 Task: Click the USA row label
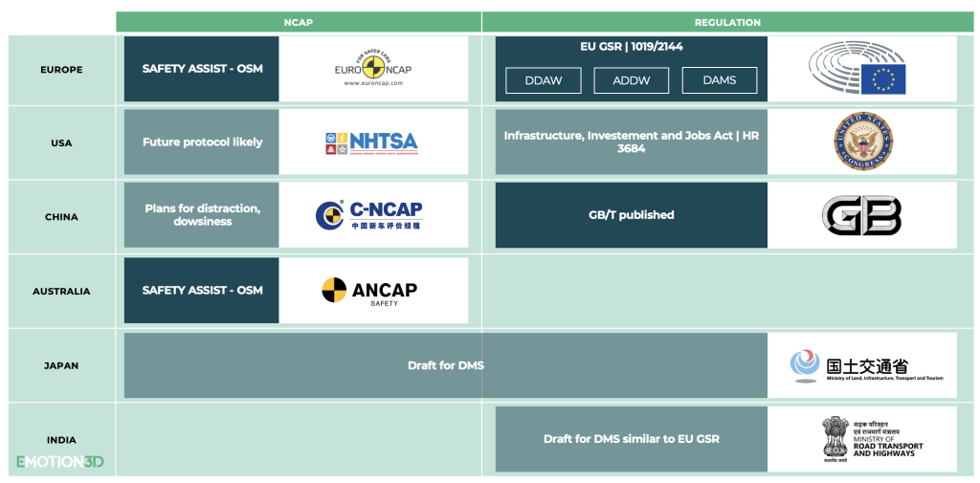[61, 143]
